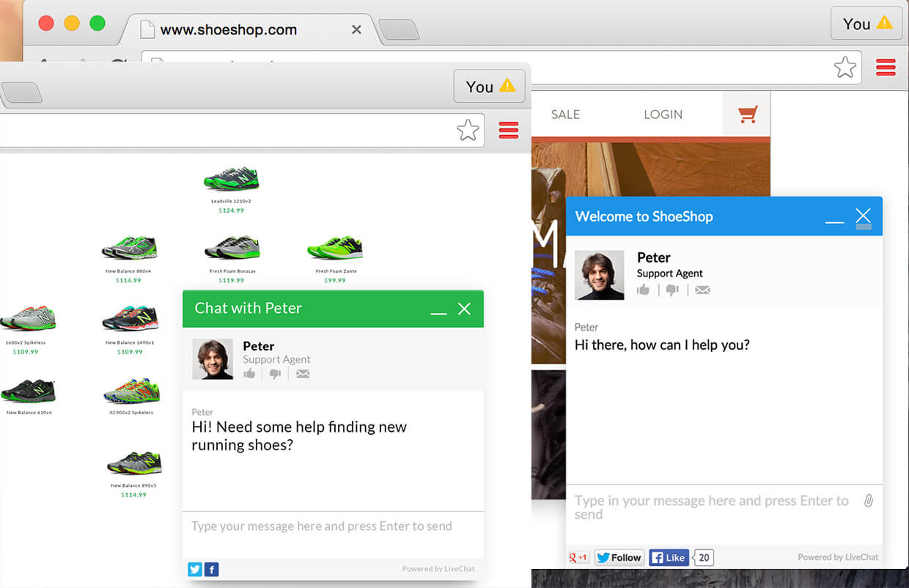Click the Like count bubble showing 20
This screenshot has height=588, width=909.
click(x=704, y=557)
